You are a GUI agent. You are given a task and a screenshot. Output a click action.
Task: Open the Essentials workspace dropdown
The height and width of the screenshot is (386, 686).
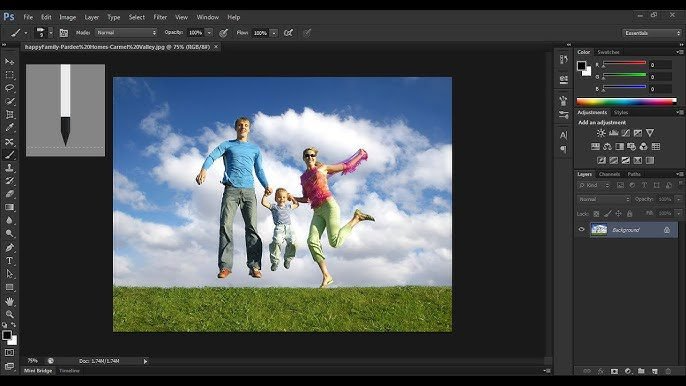(651, 33)
